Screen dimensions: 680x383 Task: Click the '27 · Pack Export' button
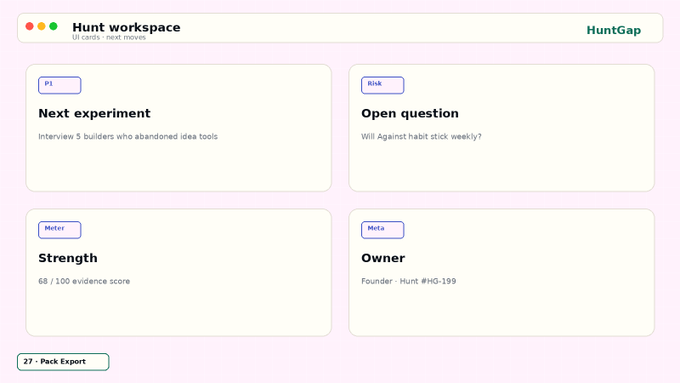(63, 362)
